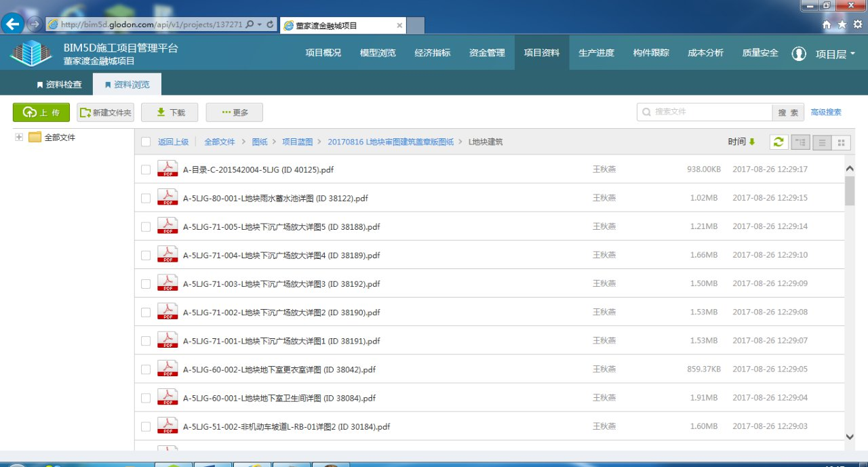The height and width of the screenshot is (467, 868).
Task: Check the box for A-5LJG-71-004 file
Action: click(x=146, y=255)
